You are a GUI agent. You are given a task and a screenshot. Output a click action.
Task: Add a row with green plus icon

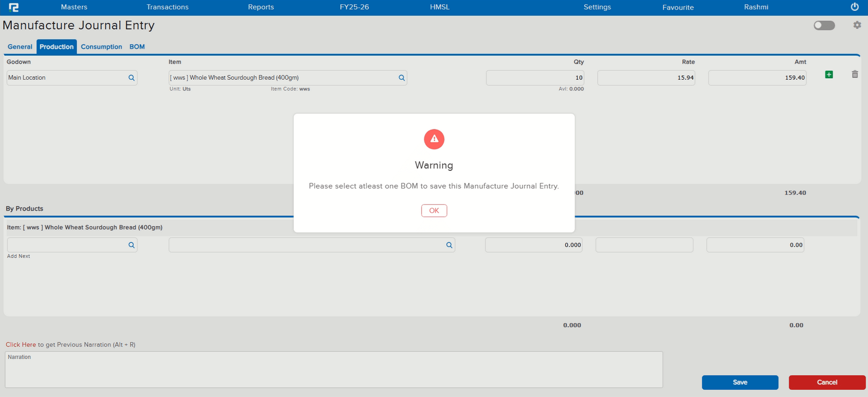point(829,74)
